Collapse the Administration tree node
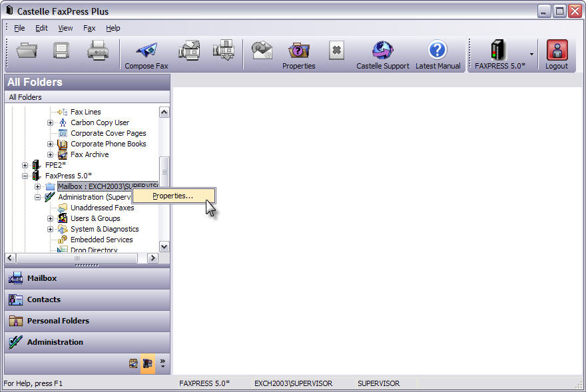Screen dimensions: 586x392 37,197
